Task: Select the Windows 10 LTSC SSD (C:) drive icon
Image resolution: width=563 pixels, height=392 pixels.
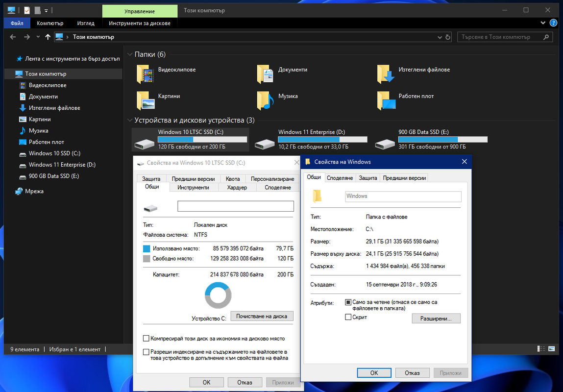Action: (145, 145)
